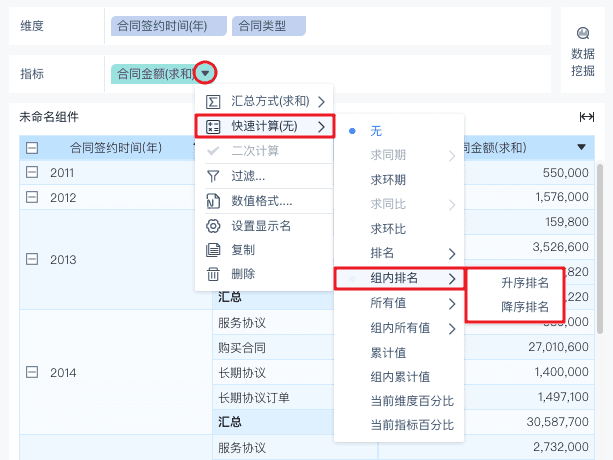Open 过滤... filter from context menu
Viewport: 613px width, 460px height.
(x=247, y=176)
